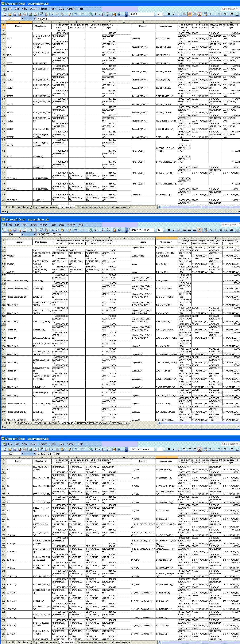Click Print icon in window with cell A1
Viewport: 240px width, 644px height.
click(31, 14)
